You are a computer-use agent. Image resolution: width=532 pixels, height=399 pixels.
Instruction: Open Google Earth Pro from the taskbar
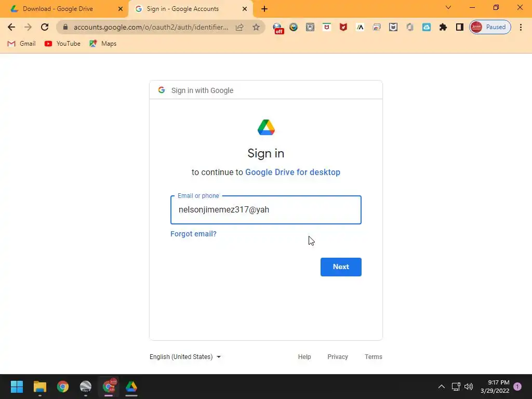[x=86, y=387]
